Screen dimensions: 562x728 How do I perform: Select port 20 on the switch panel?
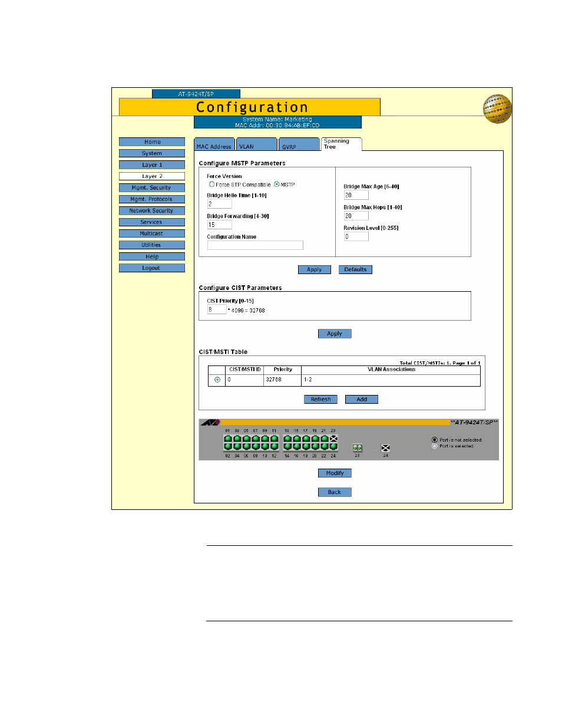315,446
